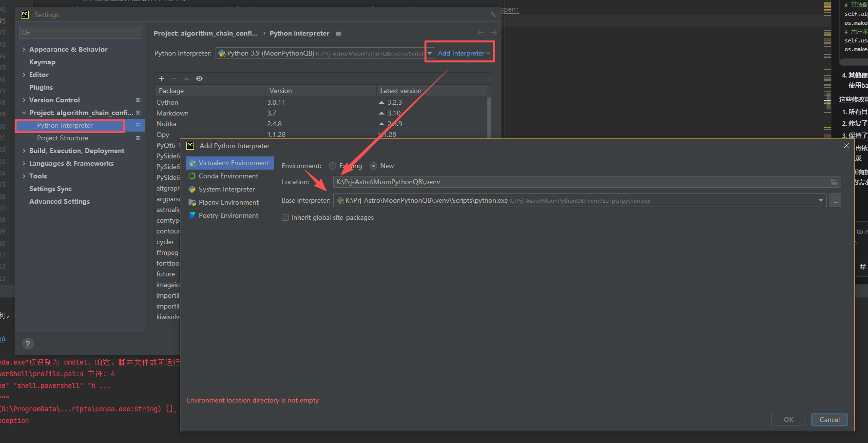Click the remove package minus icon
The width and height of the screenshot is (868, 443).
tap(174, 78)
